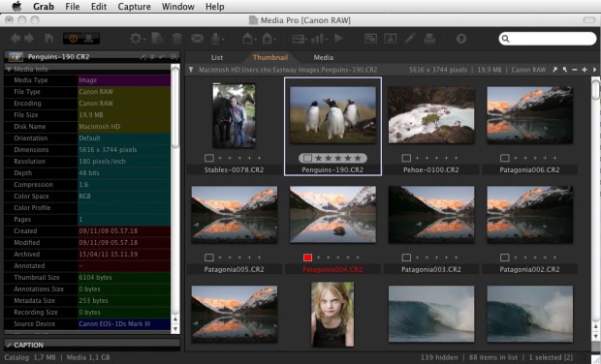Click into the toolbar search field

pyautogui.click(x=548, y=39)
